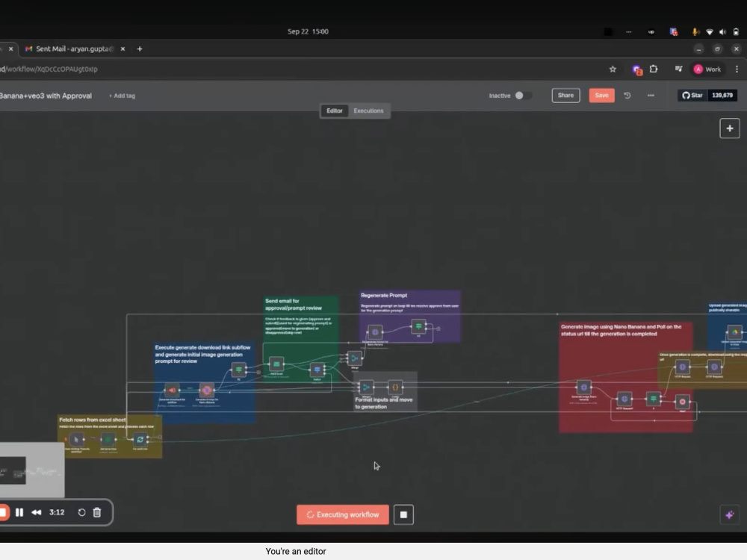Open the Code node with curly braces
Viewport: 747px width, 560px height.
395,387
